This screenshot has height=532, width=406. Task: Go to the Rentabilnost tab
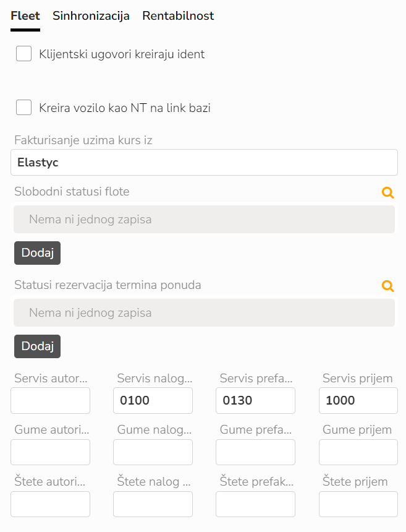178,16
